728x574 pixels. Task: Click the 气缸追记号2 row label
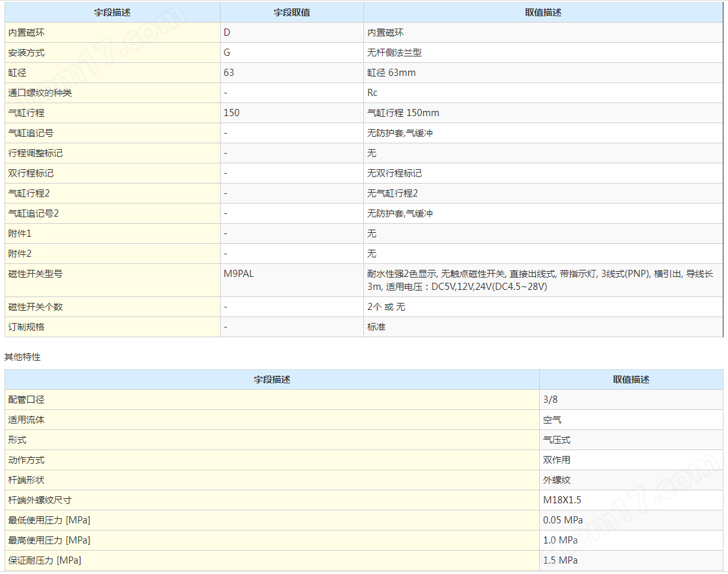(x=34, y=213)
